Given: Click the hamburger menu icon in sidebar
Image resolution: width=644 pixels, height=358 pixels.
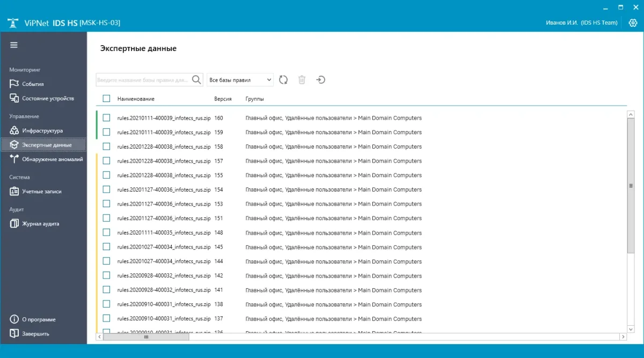Looking at the screenshot, I should pos(14,45).
